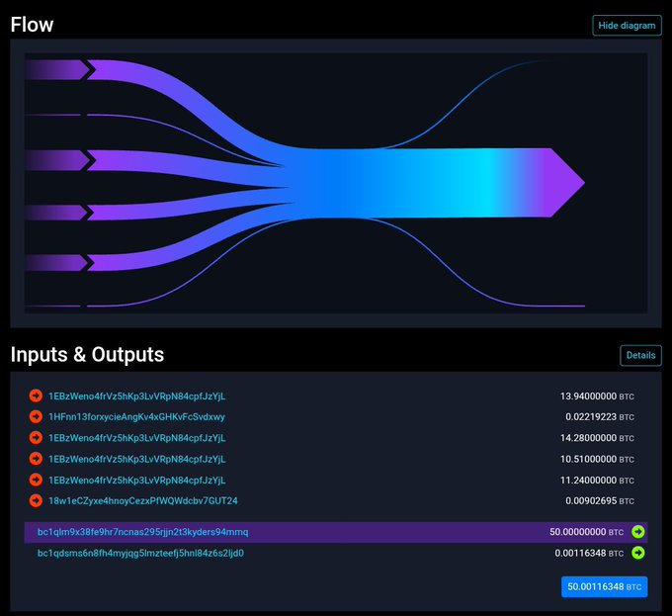Click the 0.00116348 BTC output amount

tap(589, 554)
